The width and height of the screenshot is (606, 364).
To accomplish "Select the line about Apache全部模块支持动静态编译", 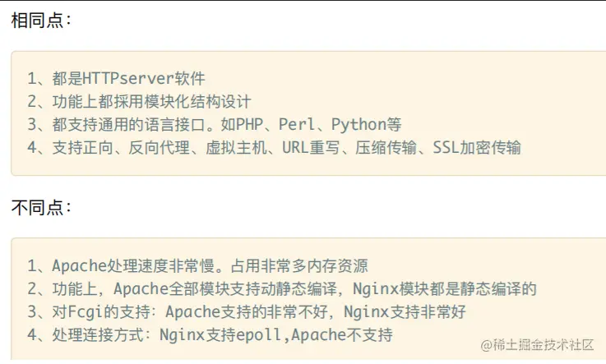I will pos(282,288).
